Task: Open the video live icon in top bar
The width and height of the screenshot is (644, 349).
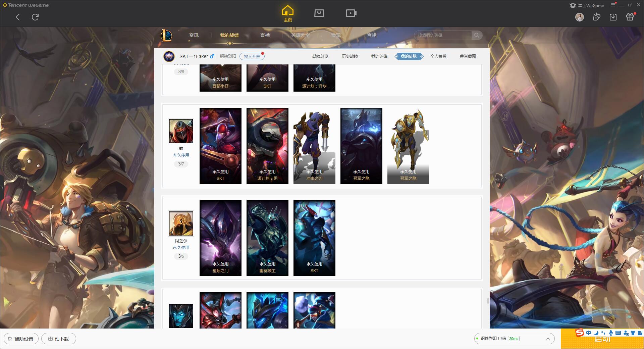Action: click(x=351, y=13)
